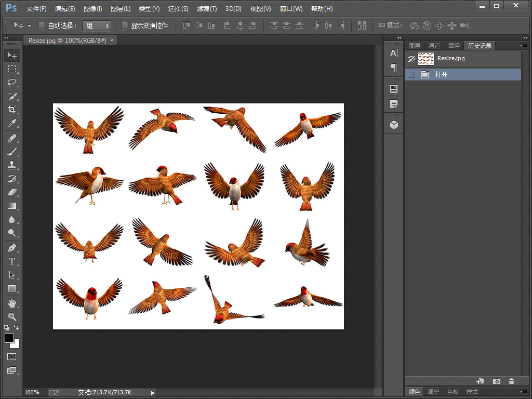
Task: Open the Color panel flyout menu
Action: tap(524, 391)
